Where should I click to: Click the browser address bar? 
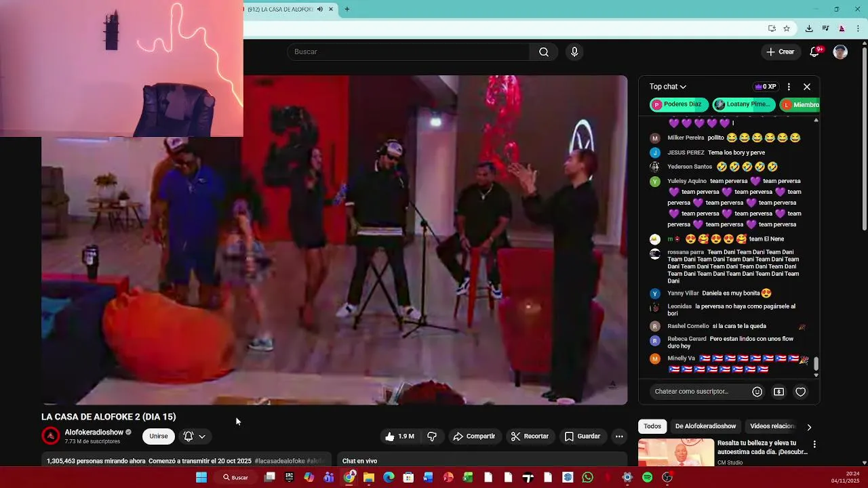coord(502,28)
